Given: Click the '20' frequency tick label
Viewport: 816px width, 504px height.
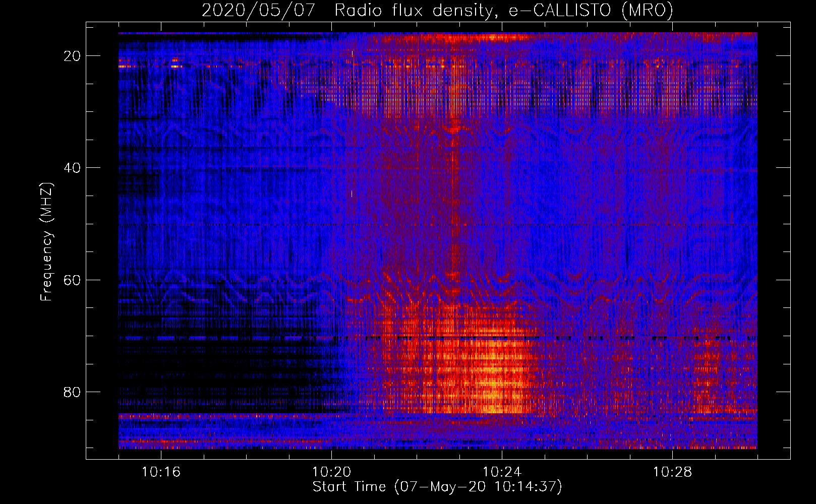Looking at the screenshot, I should point(72,56).
